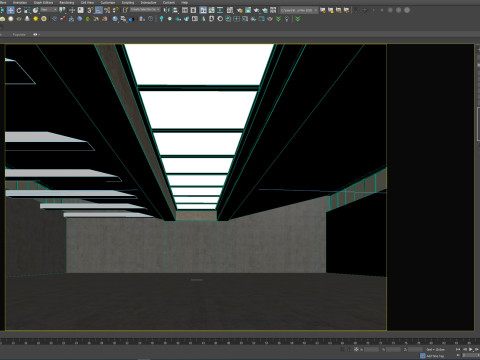The height and width of the screenshot is (360, 480).
Task: Click the rightmost green double-chevron icon
Action: click(x=298, y=19)
